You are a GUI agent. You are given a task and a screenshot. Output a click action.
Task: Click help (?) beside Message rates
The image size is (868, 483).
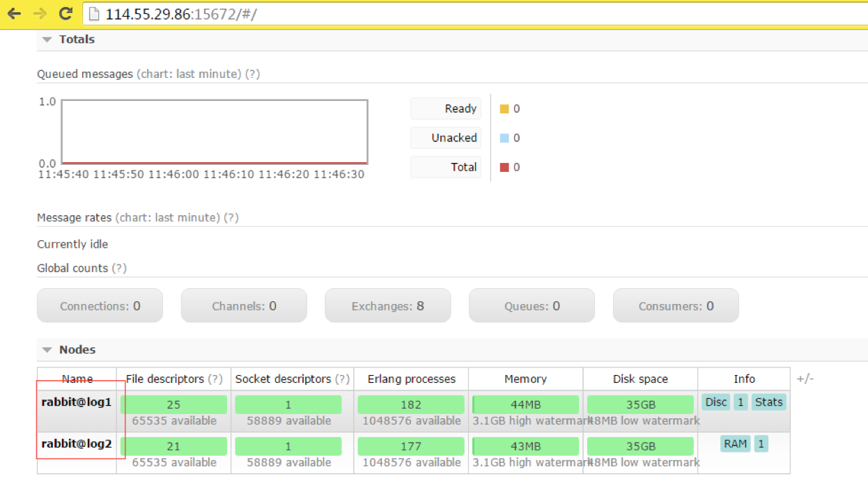click(x=231, y=218)
